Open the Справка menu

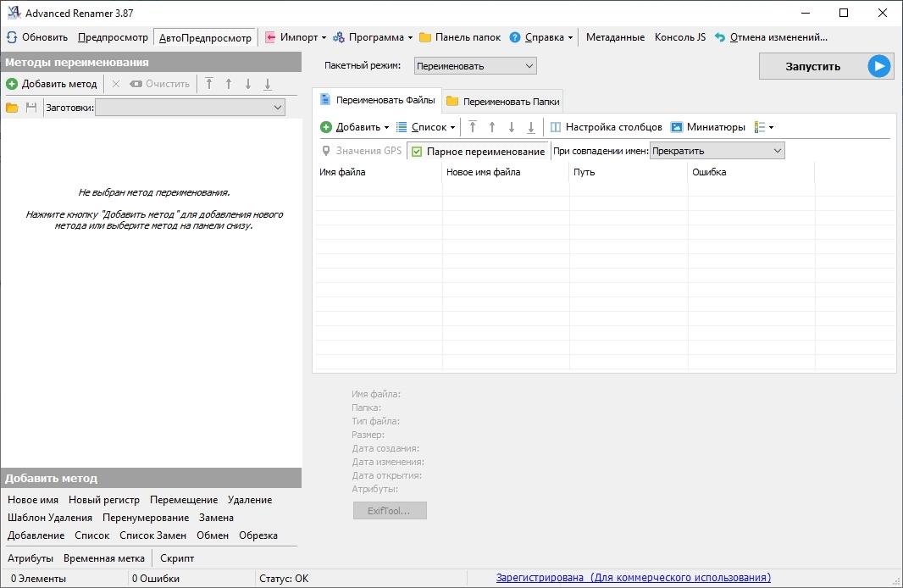(x=541, y=37)
